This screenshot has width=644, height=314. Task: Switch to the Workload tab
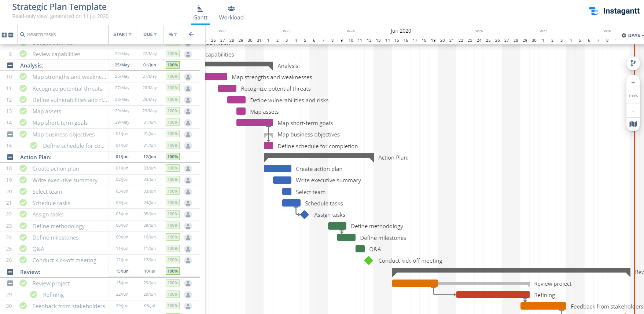tap(231, 13)
